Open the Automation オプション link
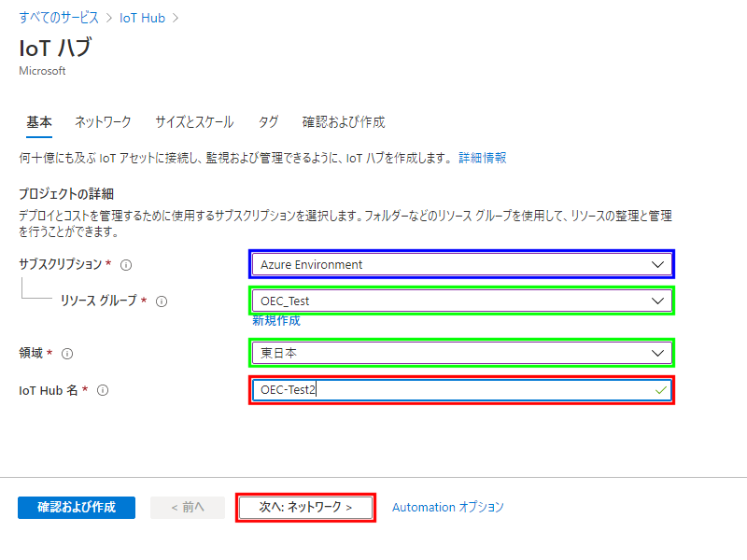747x560 pixels. tap(447, 507)
